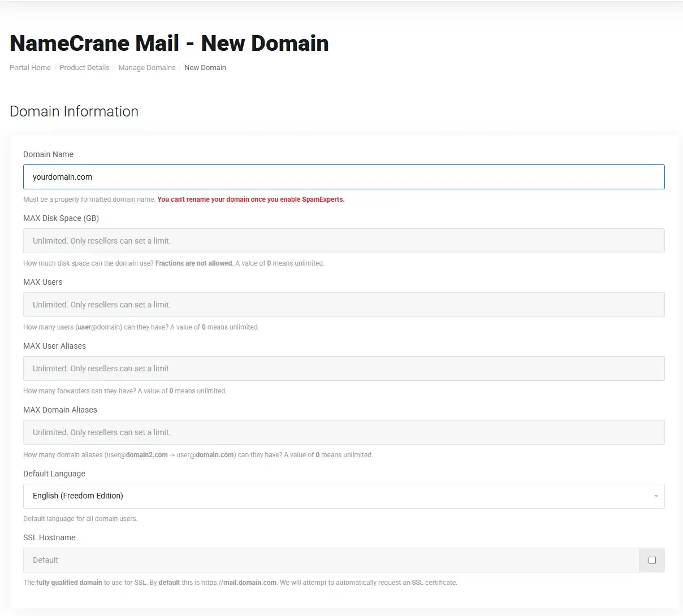Click the Domain Information section heading
The image size is (683, 616).
click(x=74, y=111)
